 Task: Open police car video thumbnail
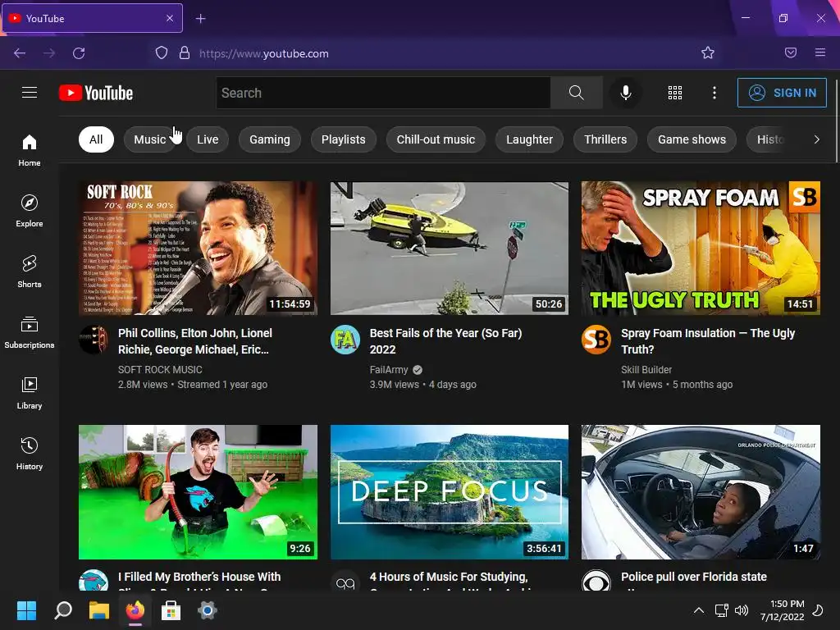[701, 492]
